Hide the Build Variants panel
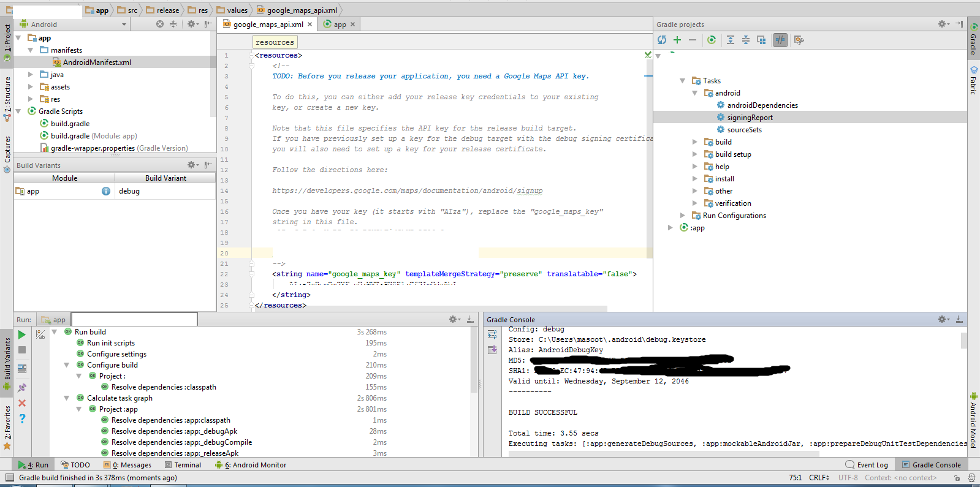This screenshot has width=980, height=487. click(x=208, y=165)
